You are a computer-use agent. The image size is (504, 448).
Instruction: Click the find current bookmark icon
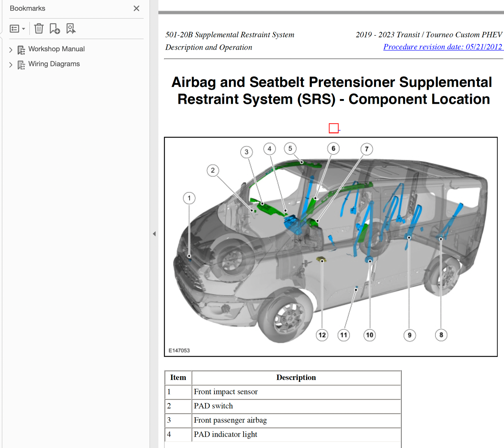pyautogui.click(x=71, y=28)
